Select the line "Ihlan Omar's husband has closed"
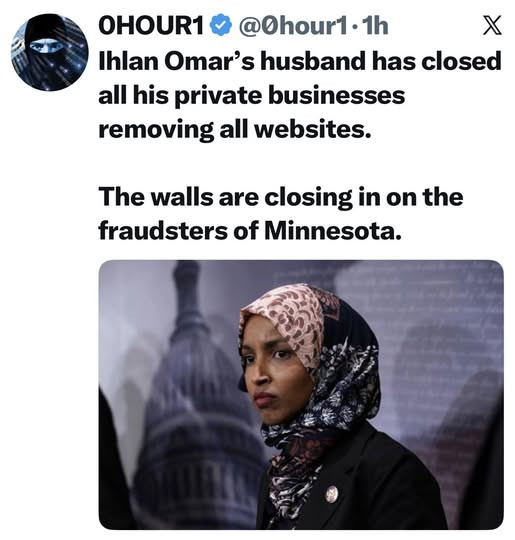 click(299, 61)
